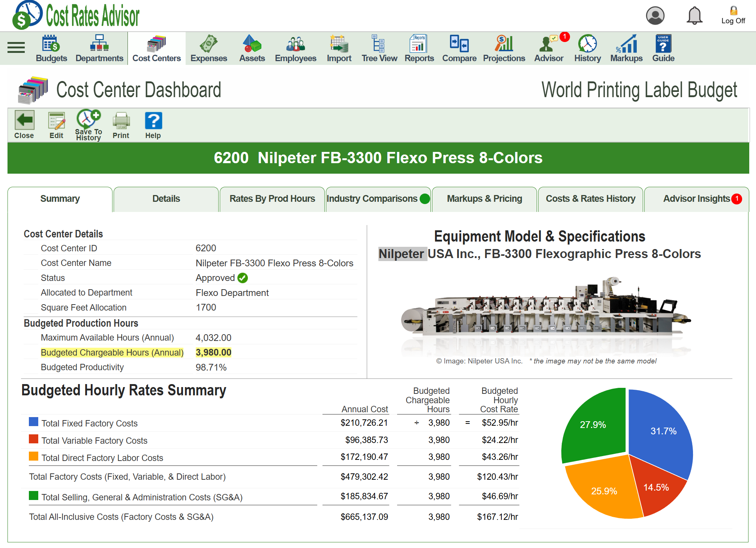The height and width of the screenshot is (548, 756).
Task: Switch to Tree View
Action: tap(379, 49)
